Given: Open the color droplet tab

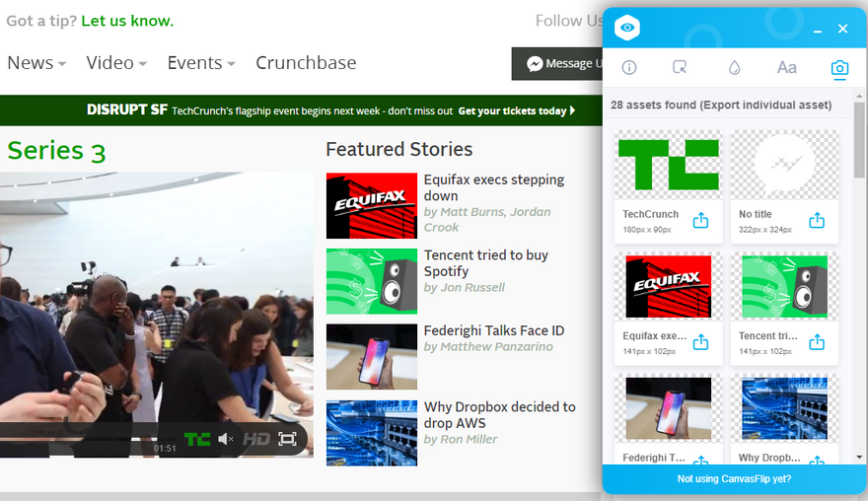Looking at the screenshot, I should (x=734, y=67).
